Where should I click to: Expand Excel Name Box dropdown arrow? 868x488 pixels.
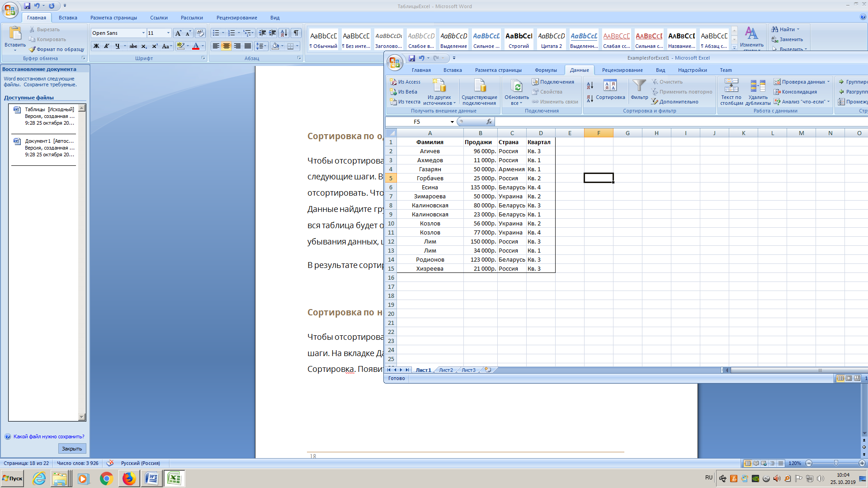pyautogui.click(x=452, y=122)
